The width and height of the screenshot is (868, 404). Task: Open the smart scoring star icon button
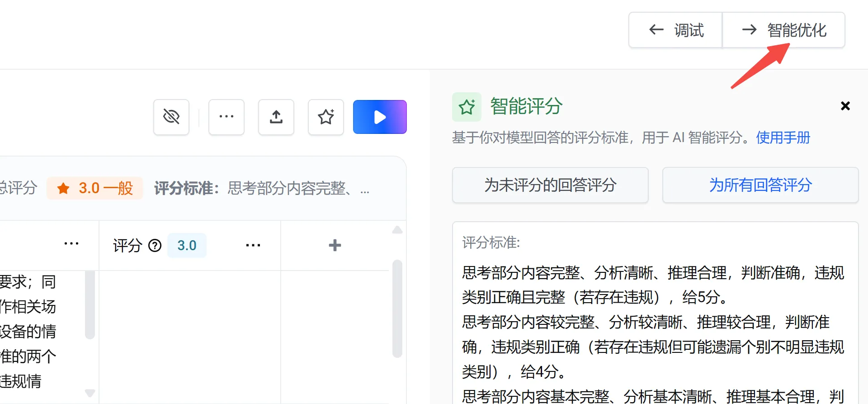(x=326, y=117)
